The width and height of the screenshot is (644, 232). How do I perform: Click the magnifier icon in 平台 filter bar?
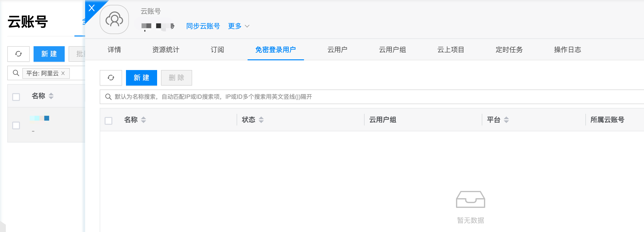(x=16, y=73)
